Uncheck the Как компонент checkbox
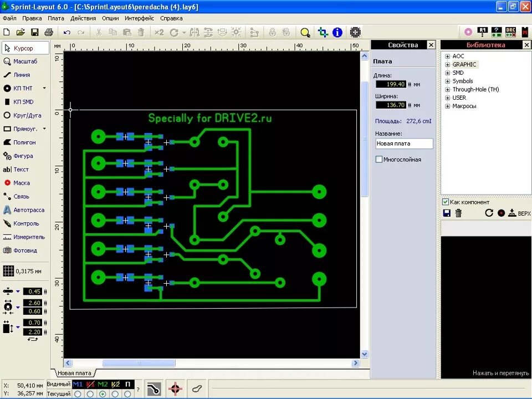 [446, 202]
